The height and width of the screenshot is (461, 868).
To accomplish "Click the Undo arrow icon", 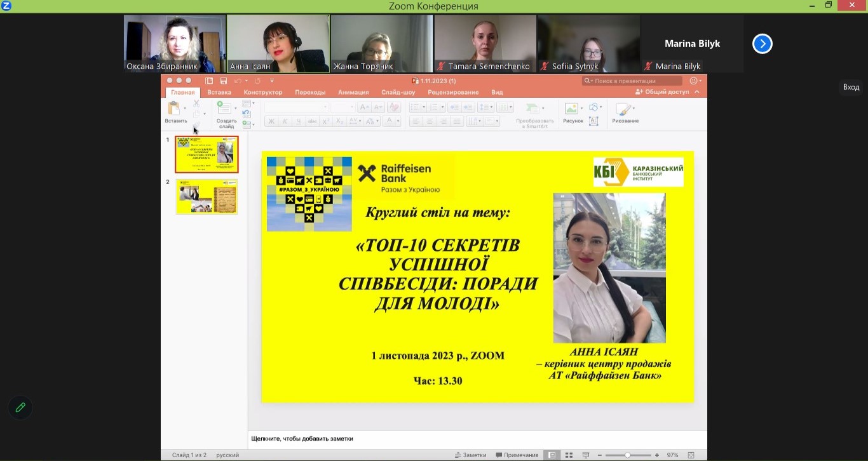I will (x=238, y=81).
